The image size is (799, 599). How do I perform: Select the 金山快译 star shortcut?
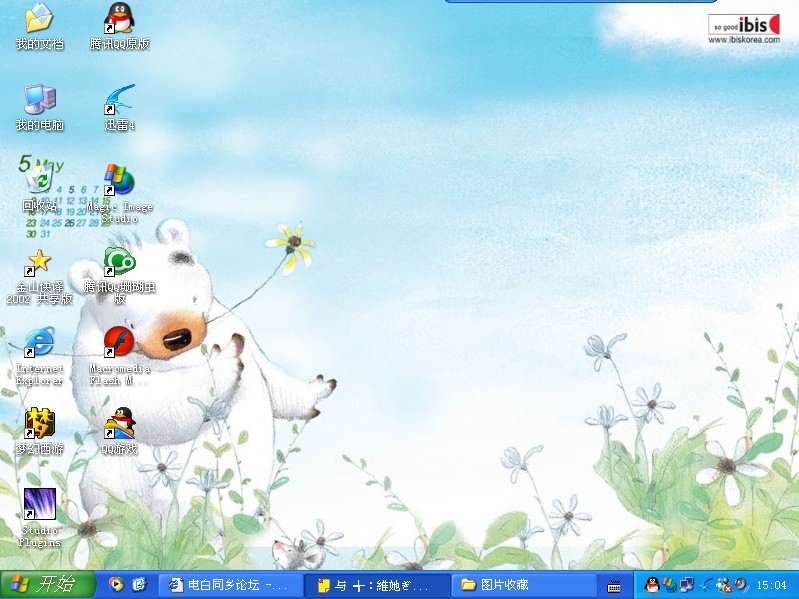(39, 262)
